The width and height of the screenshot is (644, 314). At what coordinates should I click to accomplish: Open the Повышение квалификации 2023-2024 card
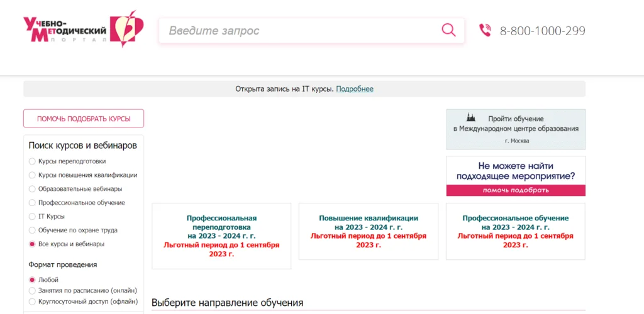(369, 231)
